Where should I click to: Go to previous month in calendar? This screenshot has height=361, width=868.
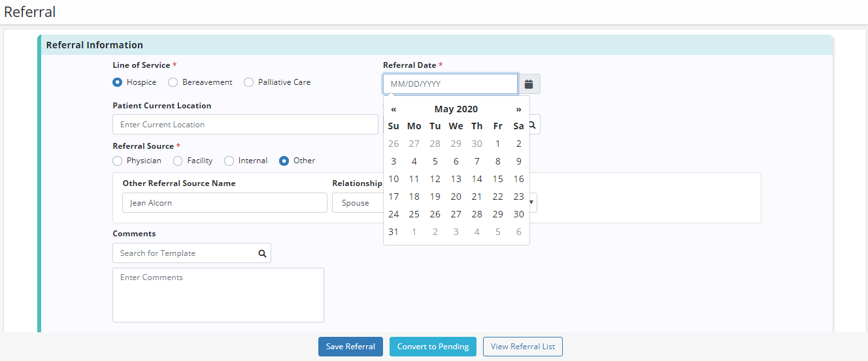pyautogui.click(x=393, y=109)
